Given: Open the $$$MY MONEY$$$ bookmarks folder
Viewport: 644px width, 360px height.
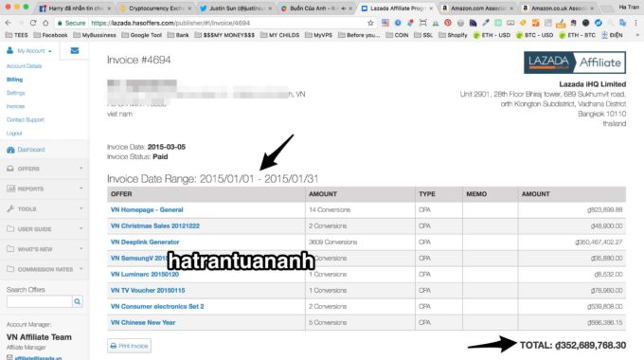Looking at the screenshot, I should click(x=224, y=35).
